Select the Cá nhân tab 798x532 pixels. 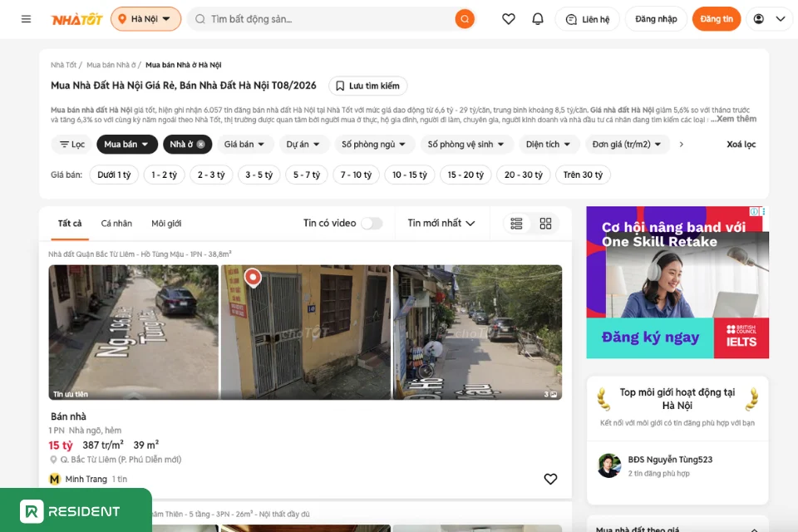[116, 224]
